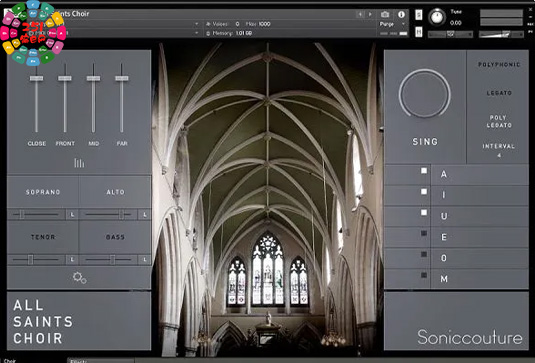The image size is (535, 363).
Task: Select POLY LEGATO mode
Action: [499, 121]
